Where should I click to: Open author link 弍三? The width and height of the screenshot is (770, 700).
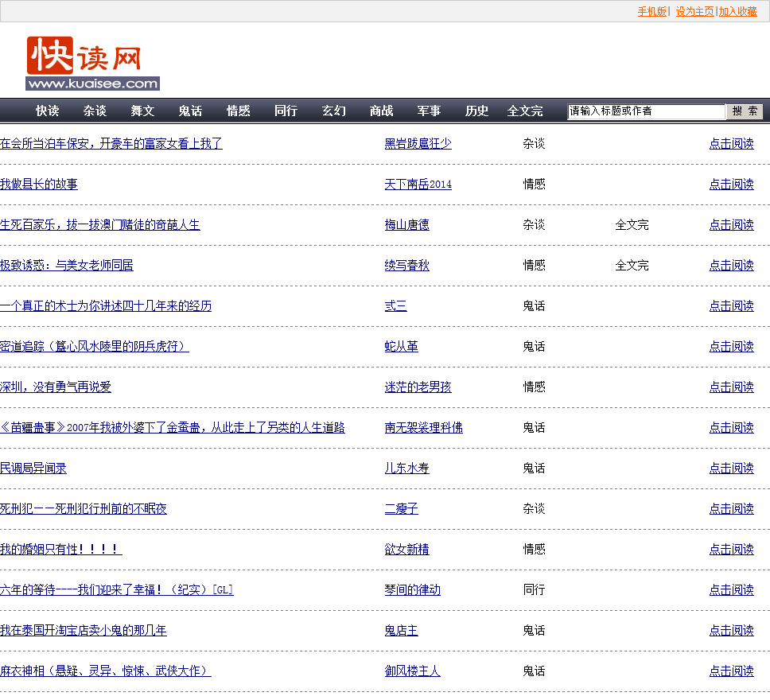pos(395,305)
